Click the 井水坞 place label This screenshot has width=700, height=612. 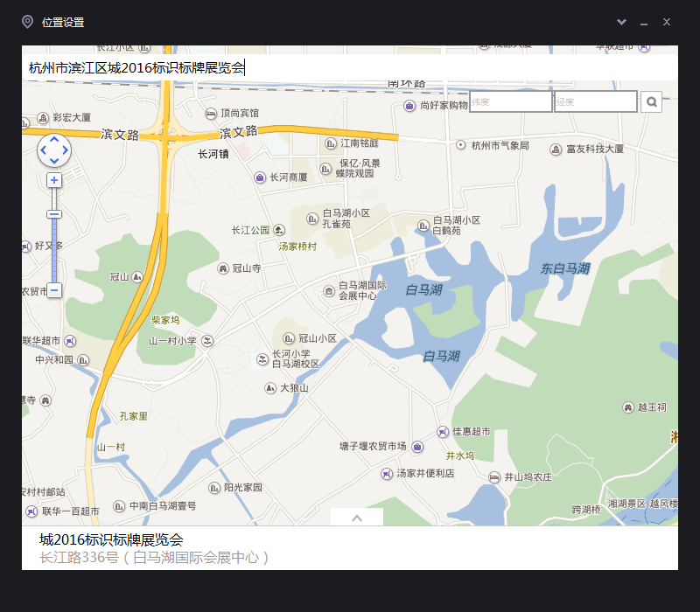(x=460, y=456)
